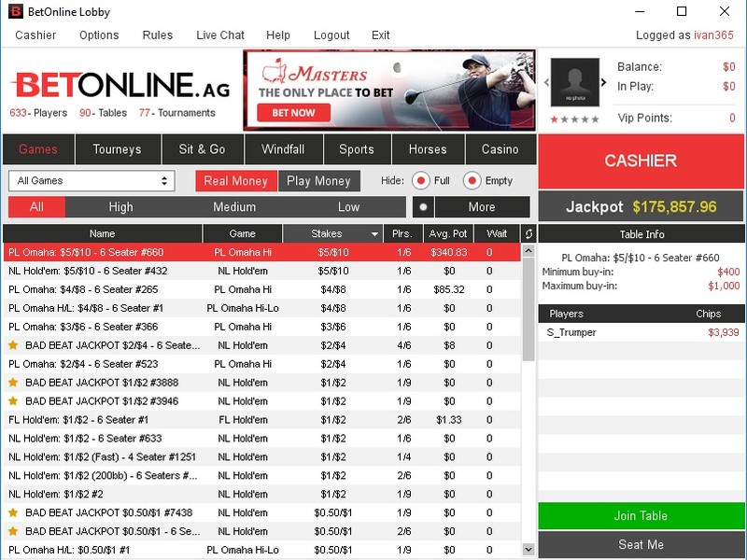The height and width of the screenshot is (560, 747).
Task: Select row PL Omaha $4/$8 6 Seater #265
Action: coord(262,289)
